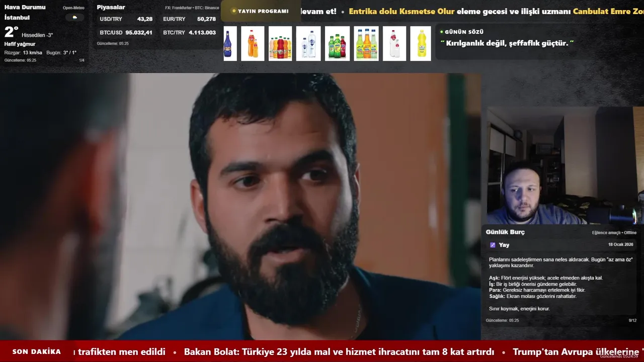The image size is (644, 362).
Task: Click the FX: Frankfurter • BTC: Binance source
Action: [x=192, y=8]
